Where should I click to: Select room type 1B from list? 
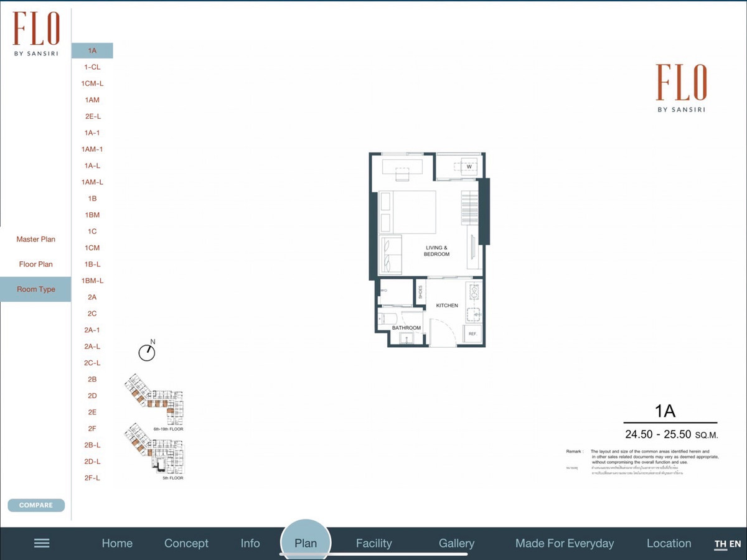click(92, 198)
